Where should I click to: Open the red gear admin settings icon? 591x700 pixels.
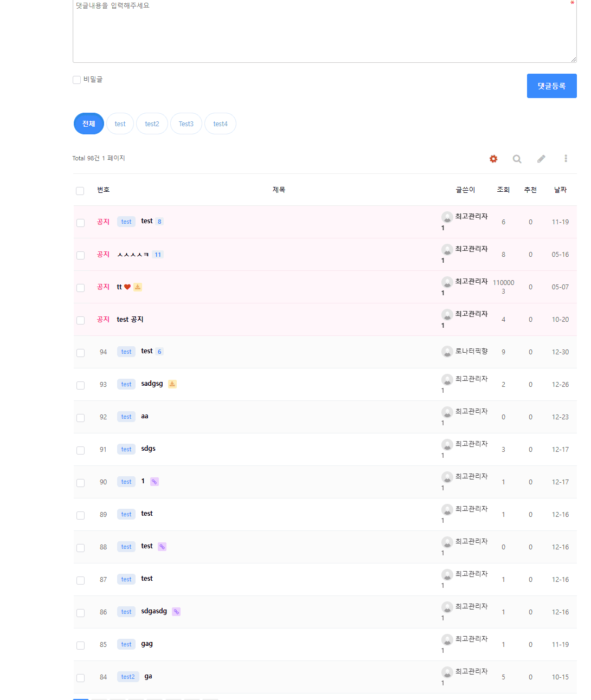tap(493, 159)
